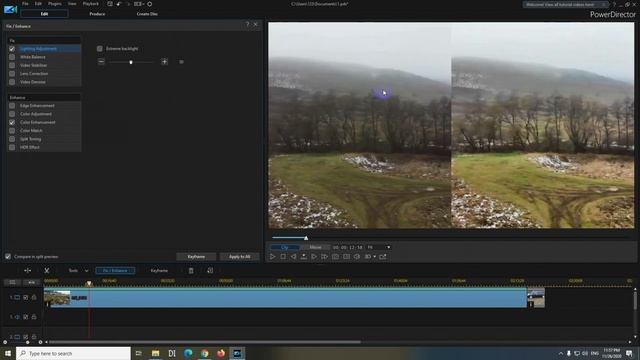Click the preview seek bar handle
640x360 pixels.
click(x=306, y=238)
